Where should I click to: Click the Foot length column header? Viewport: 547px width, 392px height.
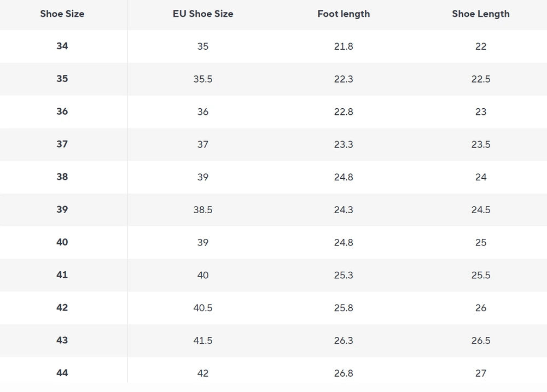[x=344, y=14]
